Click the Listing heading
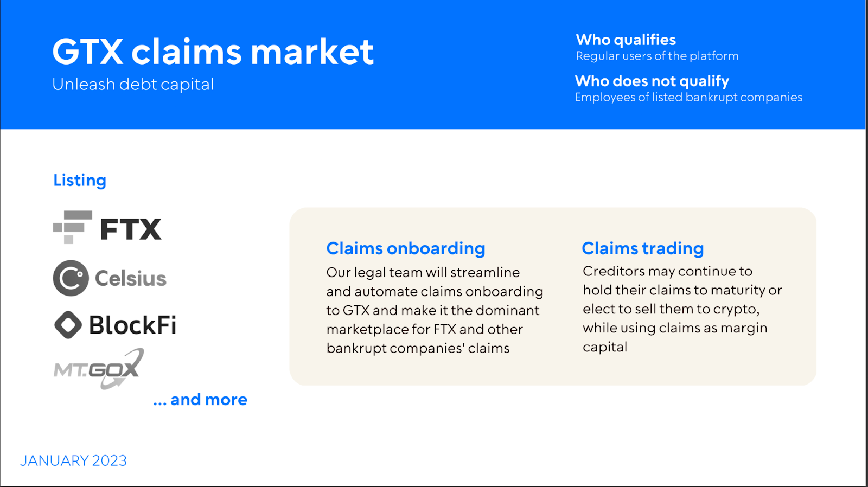The image size is (868, 487). click(x=80, y=180)
